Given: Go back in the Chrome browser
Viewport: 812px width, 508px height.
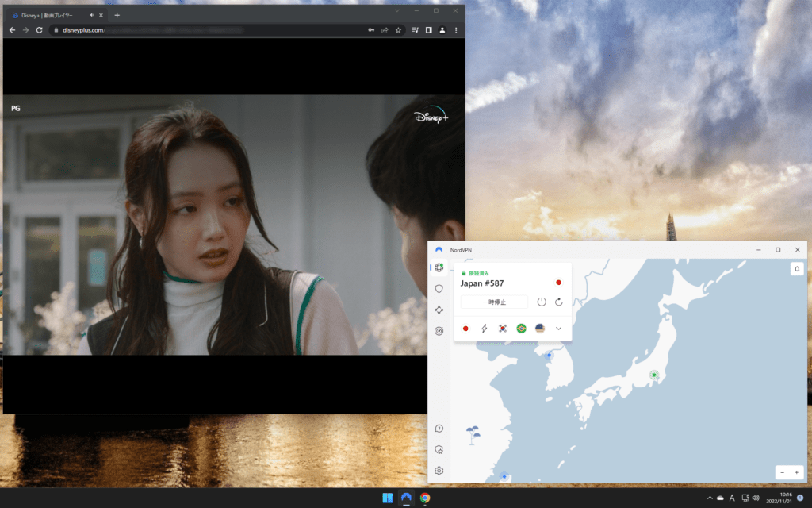Looking at the screenshot, I should pos(12,30).
